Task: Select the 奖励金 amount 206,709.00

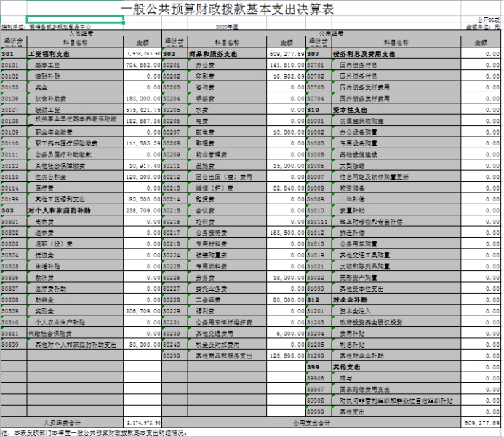Action: pos(143,310)
